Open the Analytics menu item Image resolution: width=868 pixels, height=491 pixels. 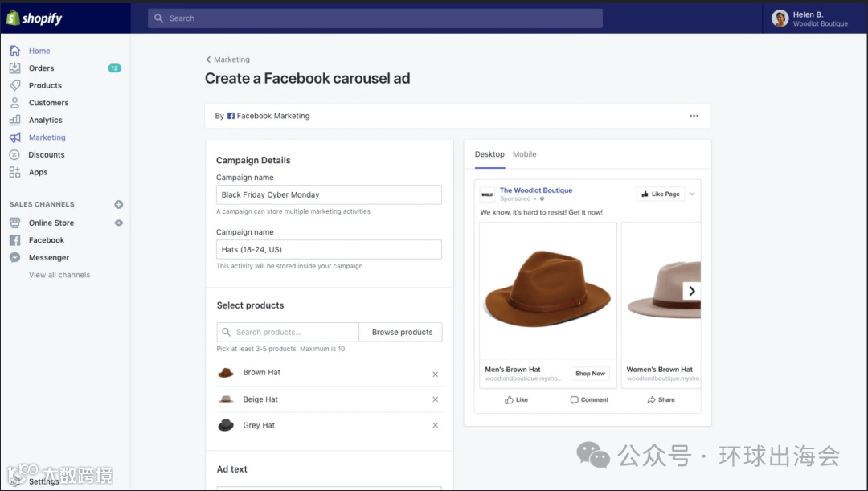[45, 120]
